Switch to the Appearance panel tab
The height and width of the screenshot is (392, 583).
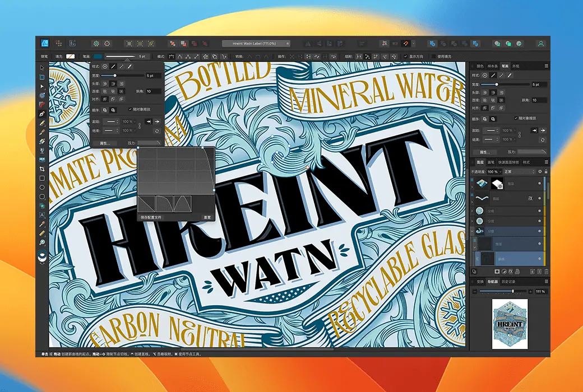516,66
